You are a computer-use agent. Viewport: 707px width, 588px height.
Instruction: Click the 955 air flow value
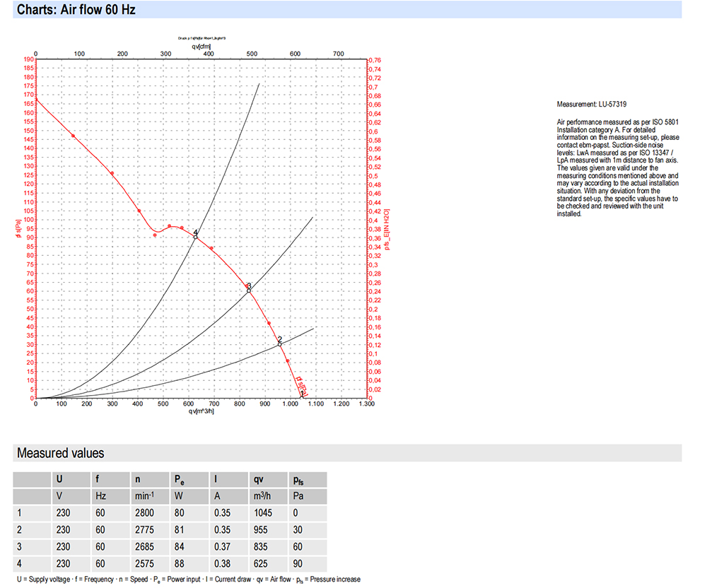coord(260,530)
